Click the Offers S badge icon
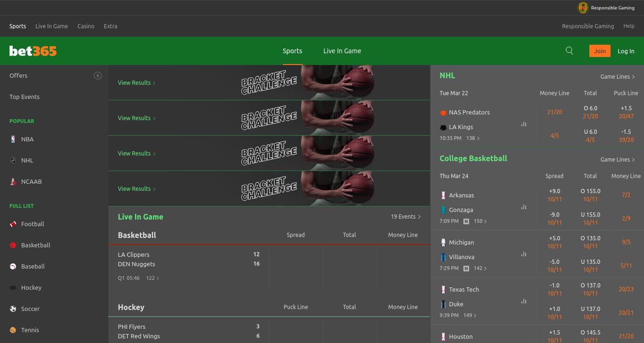 pos(98,75)
